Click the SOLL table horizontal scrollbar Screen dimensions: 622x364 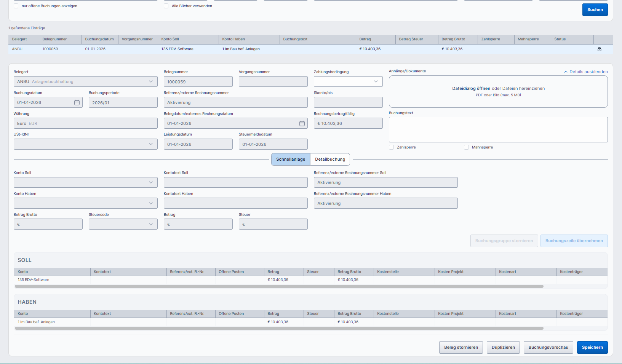point(279,286)
